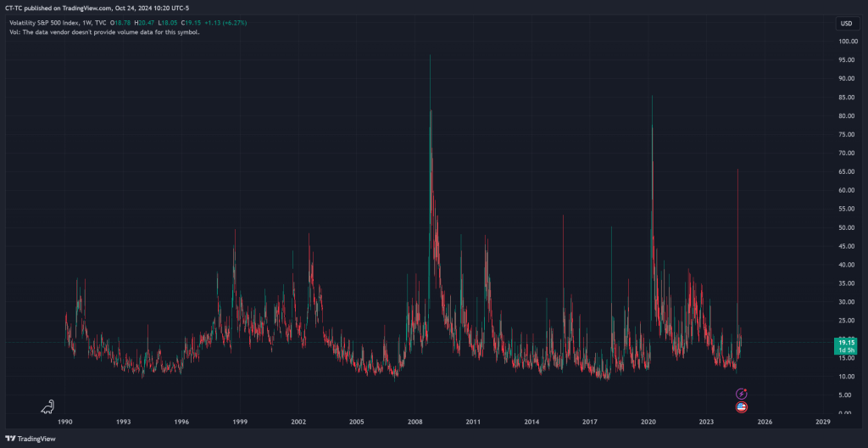
Task: Click the green 19.15 current price label
Action: tap(845, 344)
